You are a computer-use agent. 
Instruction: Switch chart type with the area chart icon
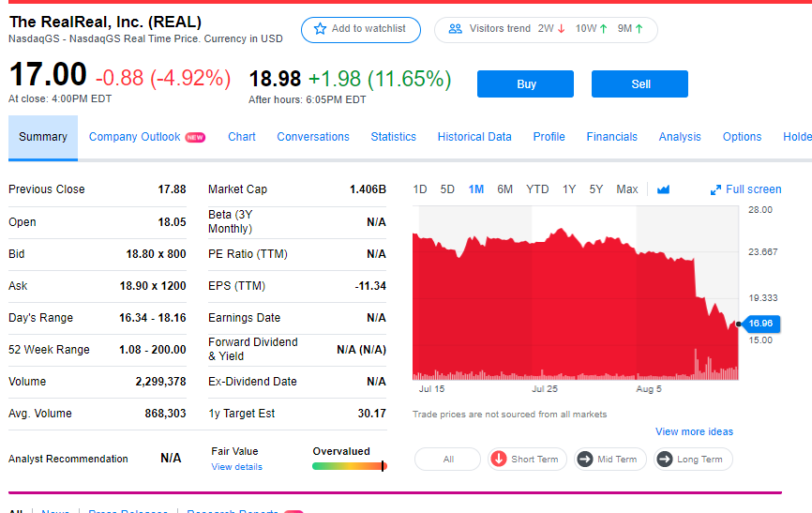click(x=663, y=189)
